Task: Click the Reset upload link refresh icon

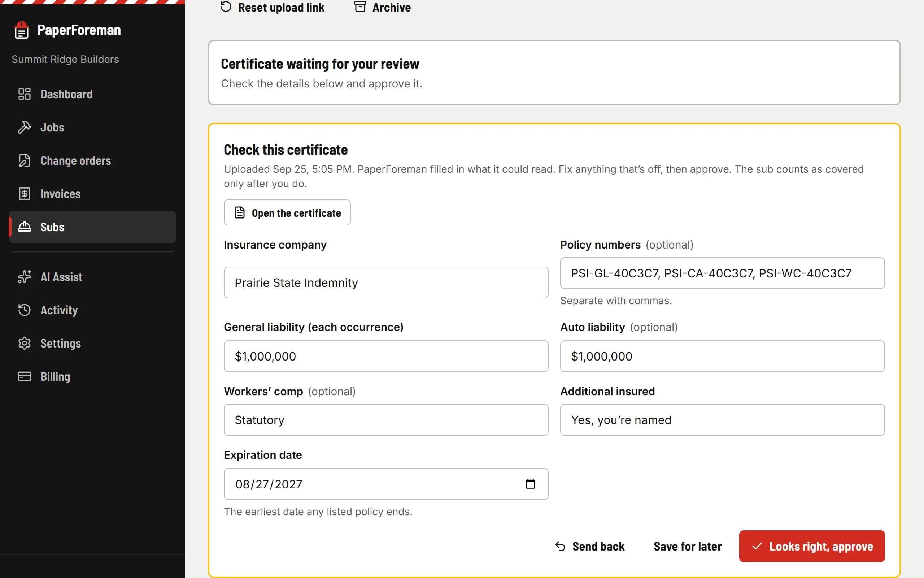Action: pos(226,7)
